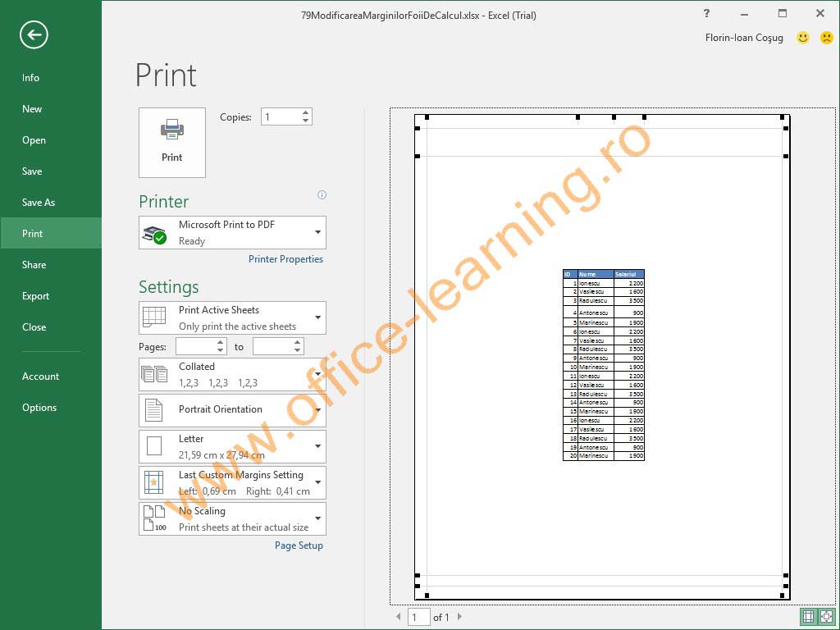Viewport: 840px width, 630px height.
Task: Open the Print Active Sheets dropdown
Action: [x=232, y=317]
